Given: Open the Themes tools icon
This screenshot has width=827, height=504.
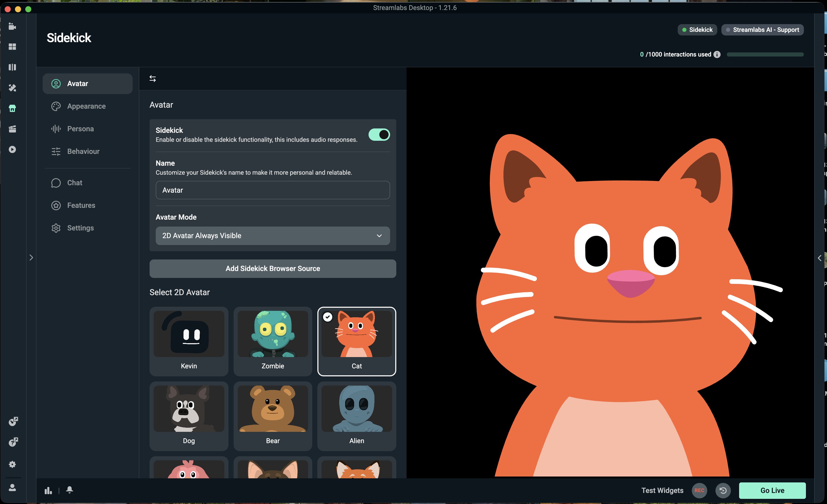Looking at the screenshot, I should [x=12, y=88].
